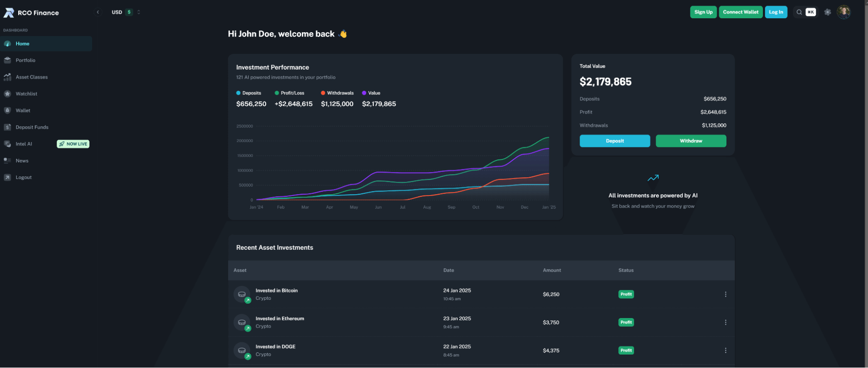Click the Bitcoin investment coin icon
The image size is (868, 368).
(x=242, y=295)
